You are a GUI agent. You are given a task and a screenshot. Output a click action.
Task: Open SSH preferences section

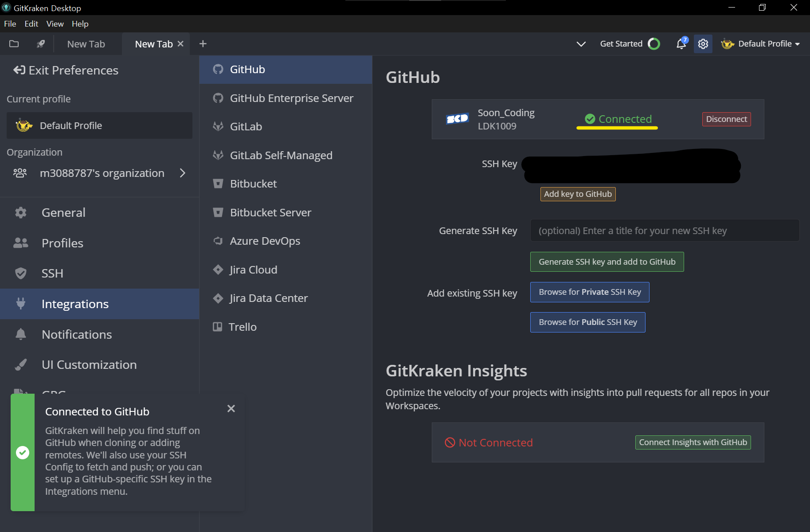[99, 273]
